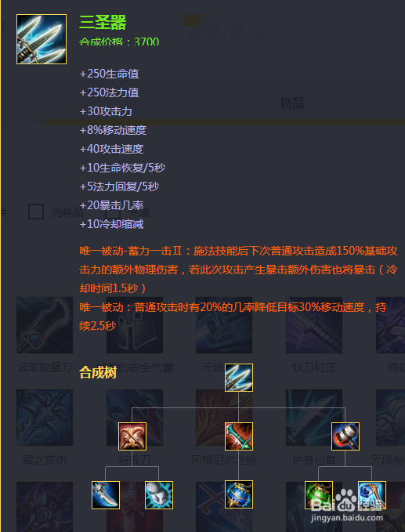Viewport: 405px width, 532px height.
Task: Open the 汲取能量刀 item thumbnail
Action: (45, 325)
